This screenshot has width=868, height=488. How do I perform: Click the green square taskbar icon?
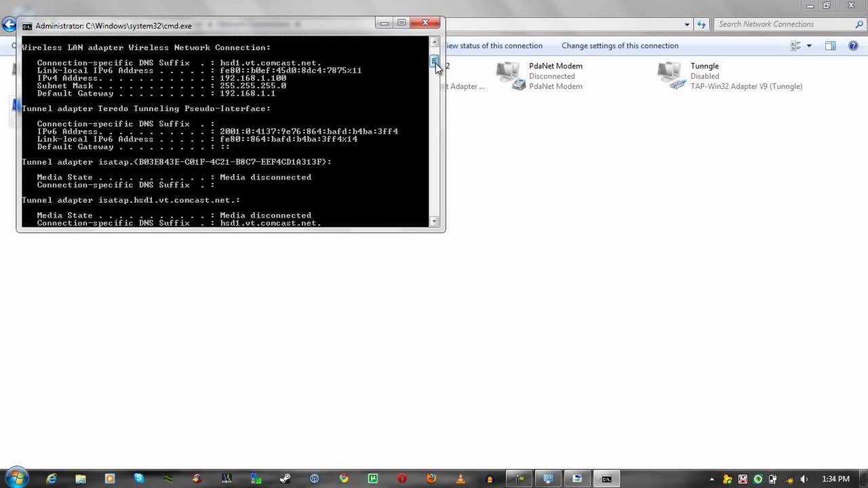373,479
